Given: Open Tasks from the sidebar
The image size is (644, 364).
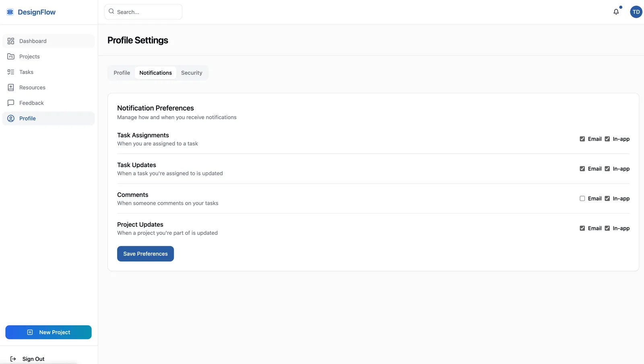Looking at the screenshot, I should 49,72.
